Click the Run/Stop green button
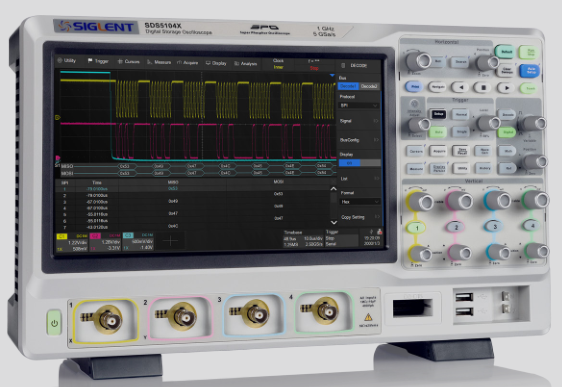 (x=529, y=52)
